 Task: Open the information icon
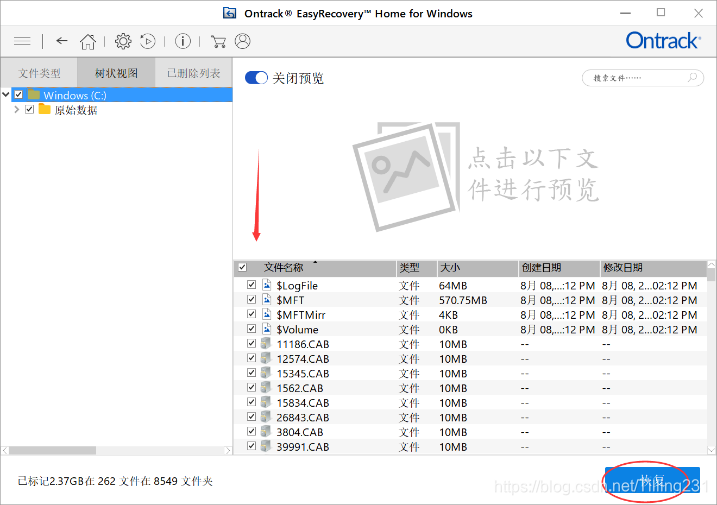pos(183,41)
